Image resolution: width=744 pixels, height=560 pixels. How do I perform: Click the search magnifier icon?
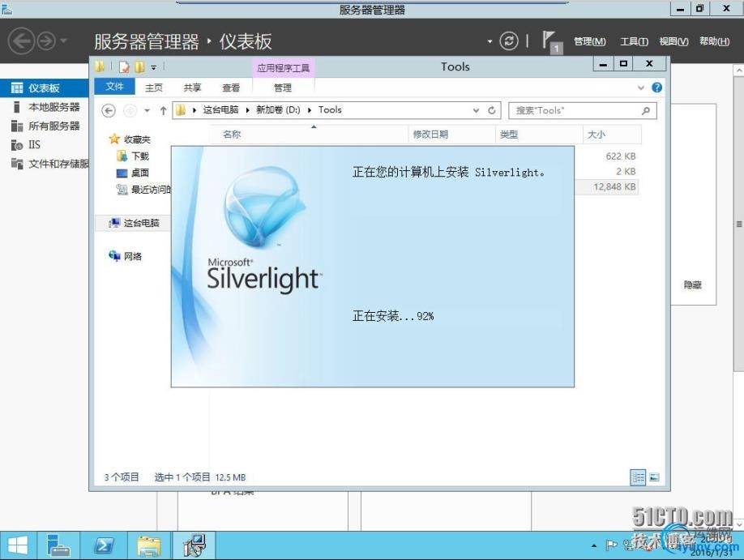coord(646,110)
